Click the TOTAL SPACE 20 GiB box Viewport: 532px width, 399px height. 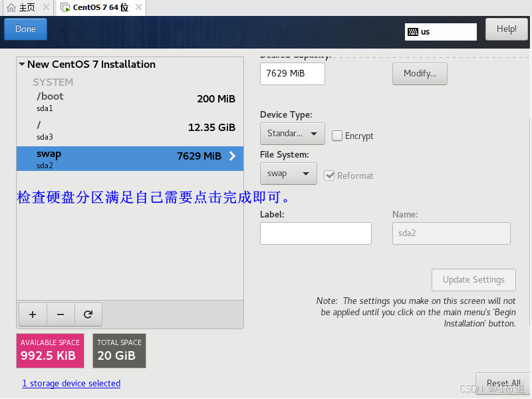(120, 350)
